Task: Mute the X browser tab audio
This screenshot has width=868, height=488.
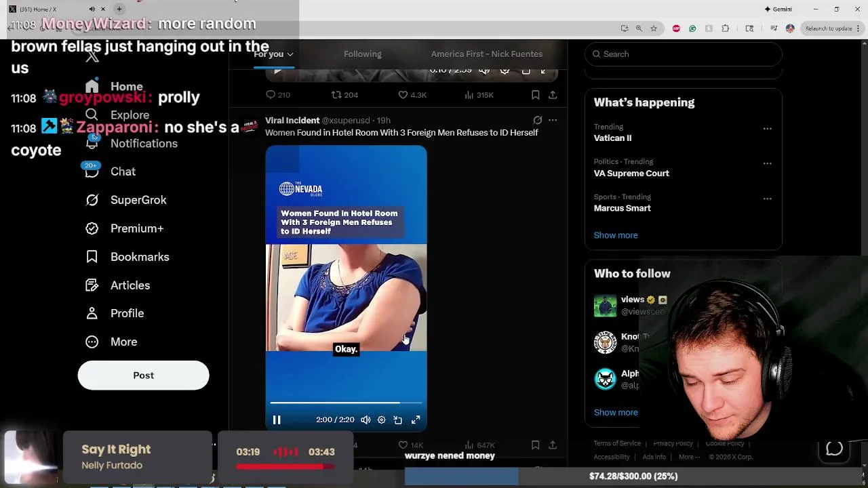Action: tap(92, 9)
